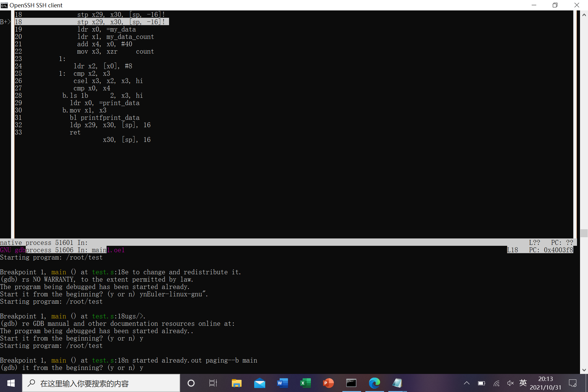Switch to the OpenSSH terminal taskbar icon
The image size is (588, 392).
pyautogui.click(x=351, y=383)
